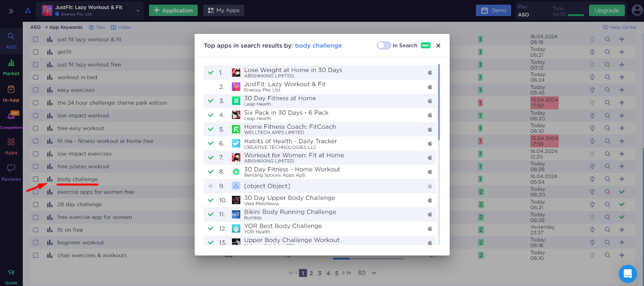
Task: Go to page 4 of keywords
Action: pyautogui.click(x=328, y=273)
